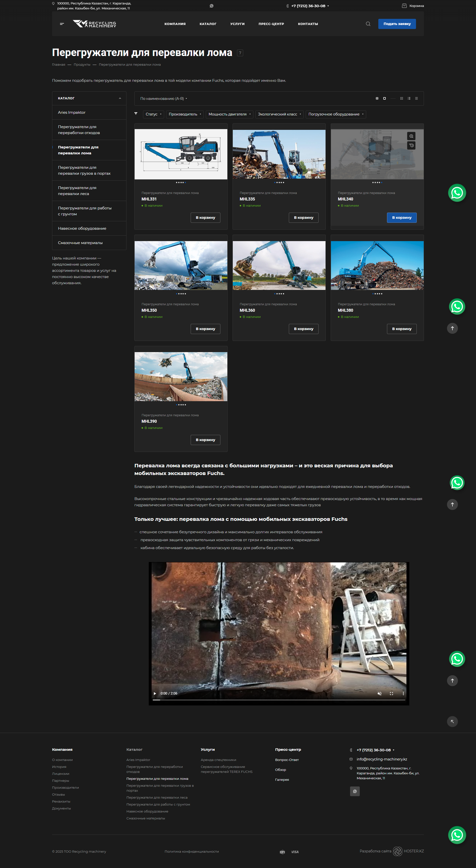Open the sorting dropdown По наименованию (А-Я)

click(163, 98)
